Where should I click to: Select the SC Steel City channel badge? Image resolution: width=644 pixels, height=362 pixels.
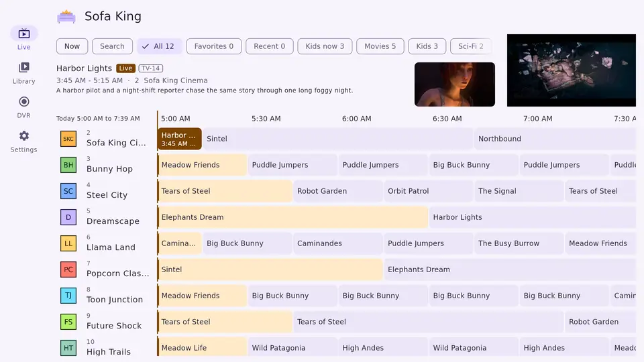coord(68,191)
